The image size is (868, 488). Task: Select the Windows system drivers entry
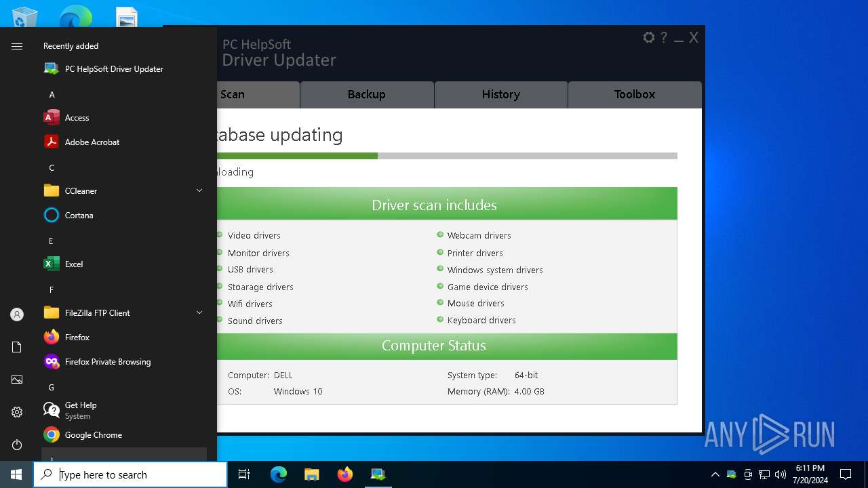(495, 270)
